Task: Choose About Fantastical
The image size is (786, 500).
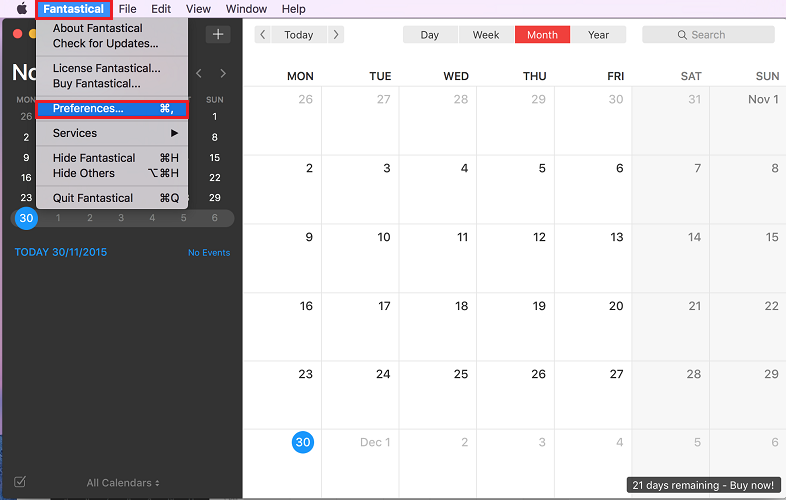Action: 112,28
